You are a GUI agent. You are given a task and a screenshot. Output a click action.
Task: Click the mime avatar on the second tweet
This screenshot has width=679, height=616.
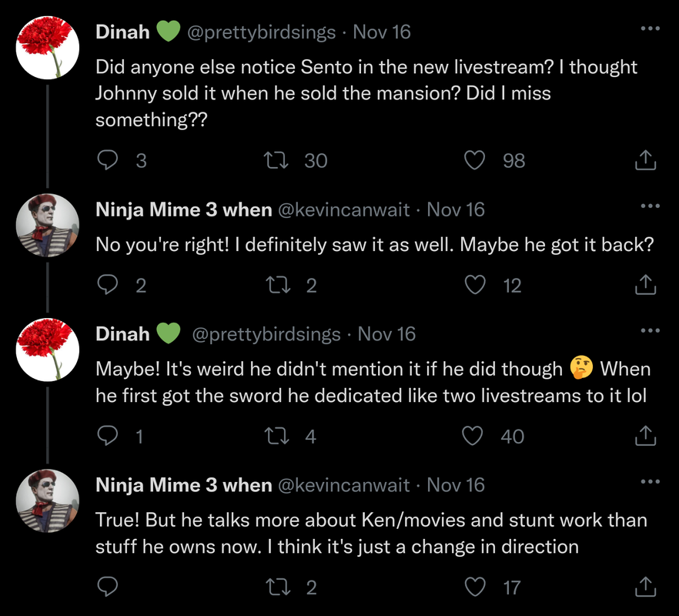pos(48,224)
